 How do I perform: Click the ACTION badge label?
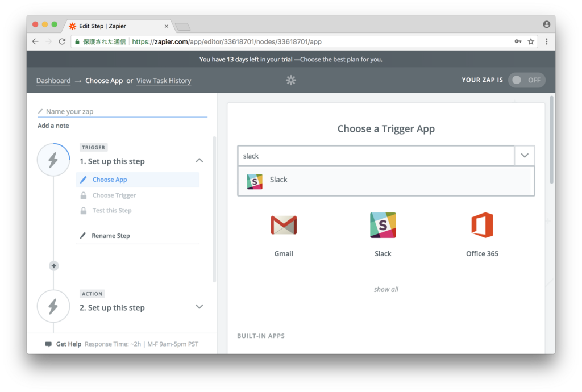92,294
